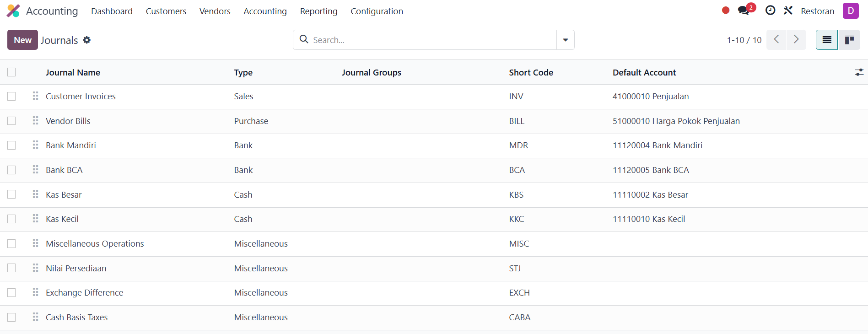Click drag handle for Exchange Difference row
The image size is (868, 334).
(x=35, y=292)
